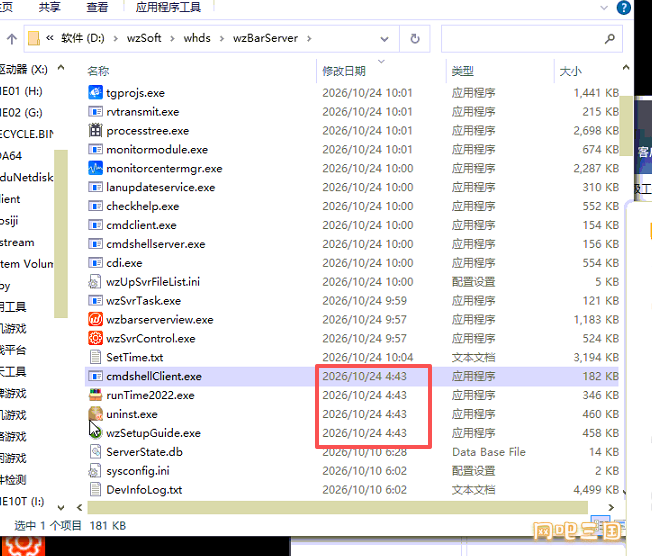Click the tgprojs.exe file icon
The image size is (652, 556).
tap(95, 92)
